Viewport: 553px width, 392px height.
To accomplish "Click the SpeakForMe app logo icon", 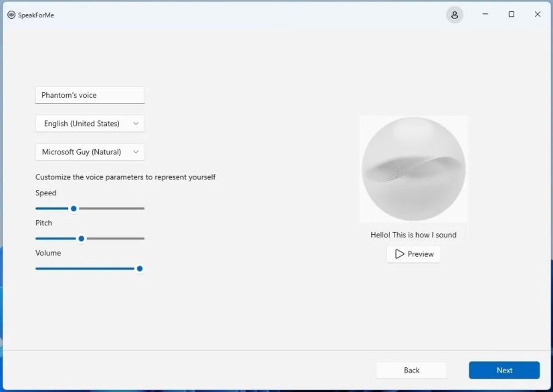I will click(11, 15).
